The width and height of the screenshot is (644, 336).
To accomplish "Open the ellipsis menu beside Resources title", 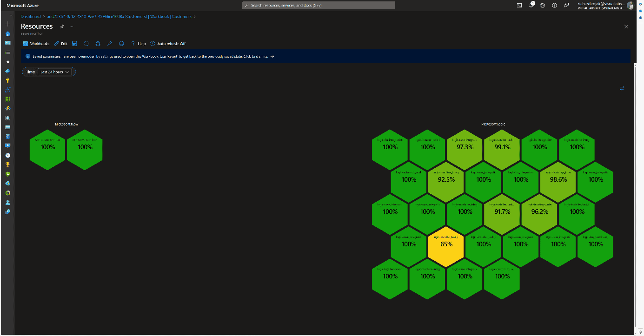I will click(72, 26).
